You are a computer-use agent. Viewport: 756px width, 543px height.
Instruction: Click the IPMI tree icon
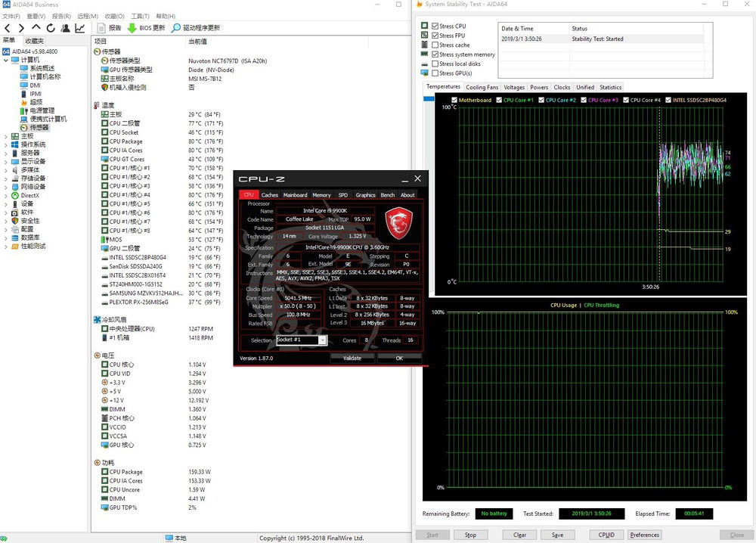pos(24,94)
